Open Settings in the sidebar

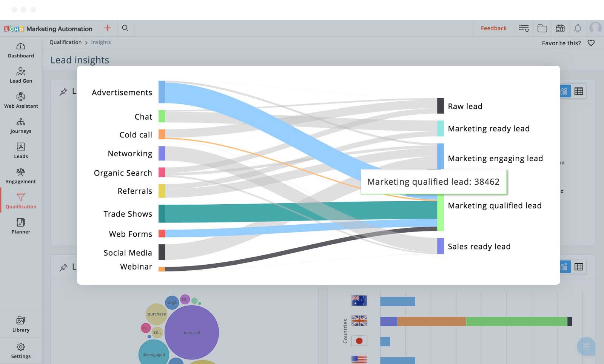[x=21, y=351]
